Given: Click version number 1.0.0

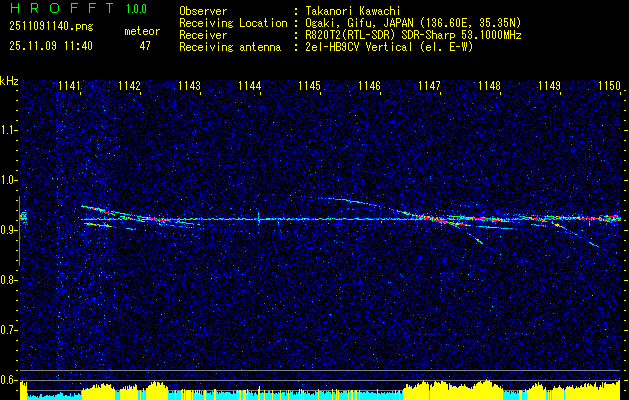Looking at the screenshot, I should click(x=136, y=9).
